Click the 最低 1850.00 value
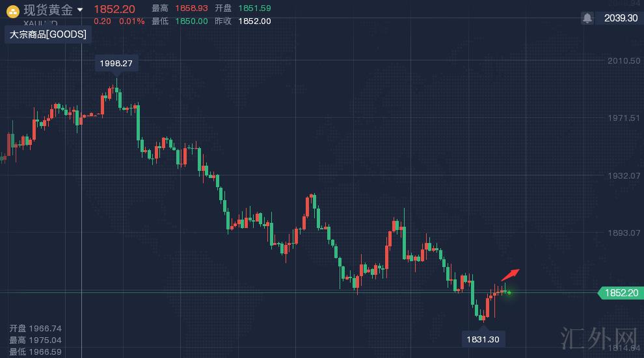 coord(191,21)
